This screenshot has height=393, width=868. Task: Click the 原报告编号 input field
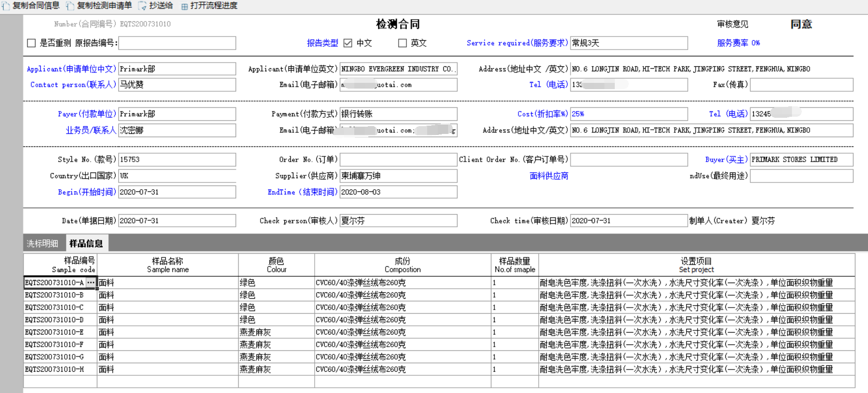pos(177,43)
